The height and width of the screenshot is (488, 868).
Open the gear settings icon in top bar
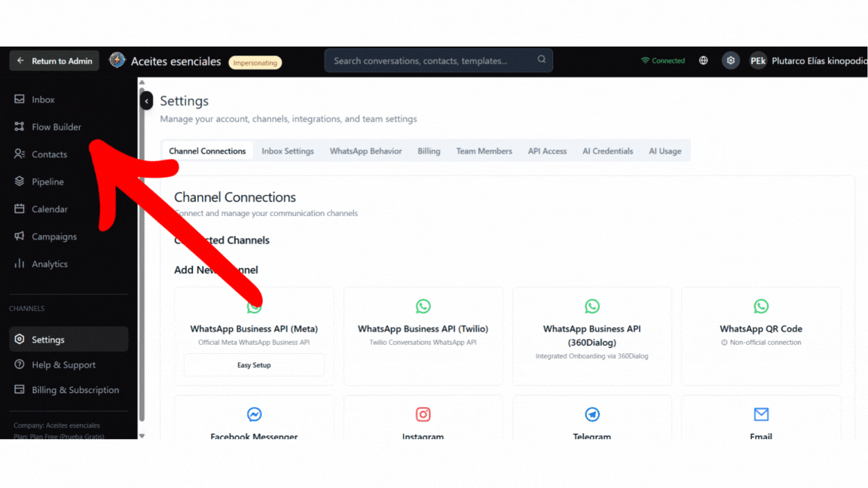pos(730,61)
